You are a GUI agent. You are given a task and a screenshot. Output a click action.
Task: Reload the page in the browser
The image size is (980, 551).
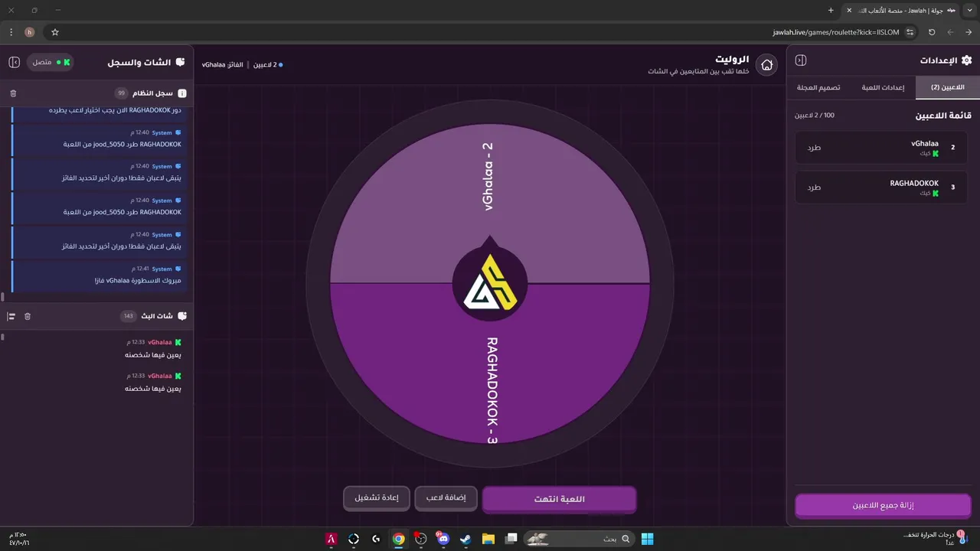(x=932, y=32)
